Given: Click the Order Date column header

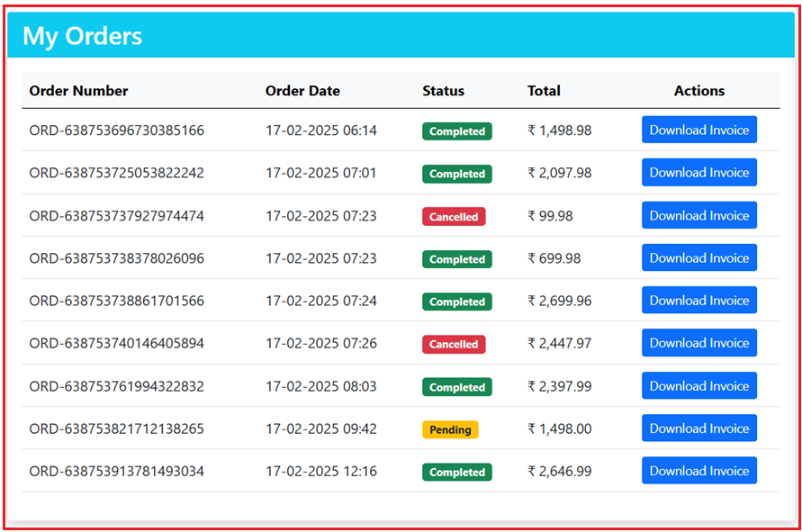Looking at the screenshot, I should pyautogui.click(x=302, y=91).
